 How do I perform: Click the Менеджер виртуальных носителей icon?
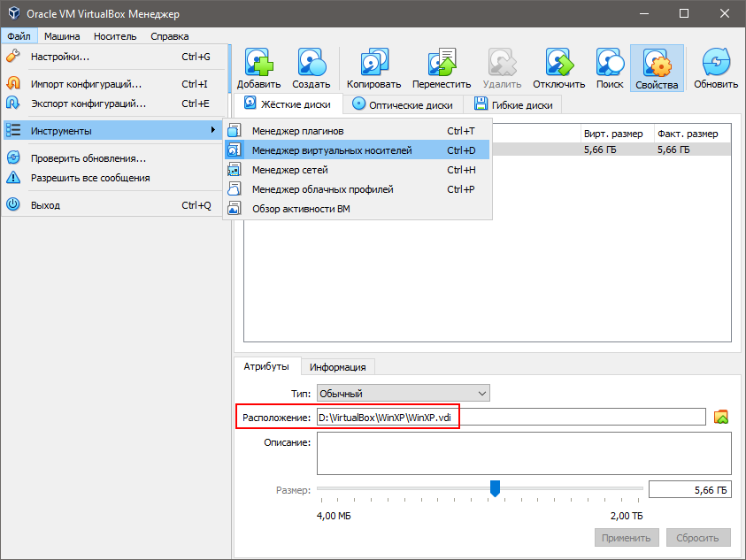pyautogui.click(x=235, y=150)
